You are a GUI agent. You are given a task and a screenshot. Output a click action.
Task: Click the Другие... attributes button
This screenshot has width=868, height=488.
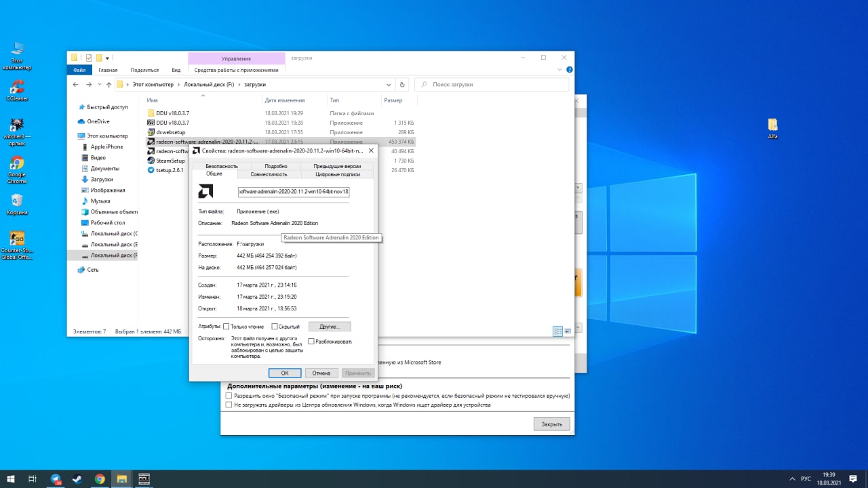coord(330,327)
